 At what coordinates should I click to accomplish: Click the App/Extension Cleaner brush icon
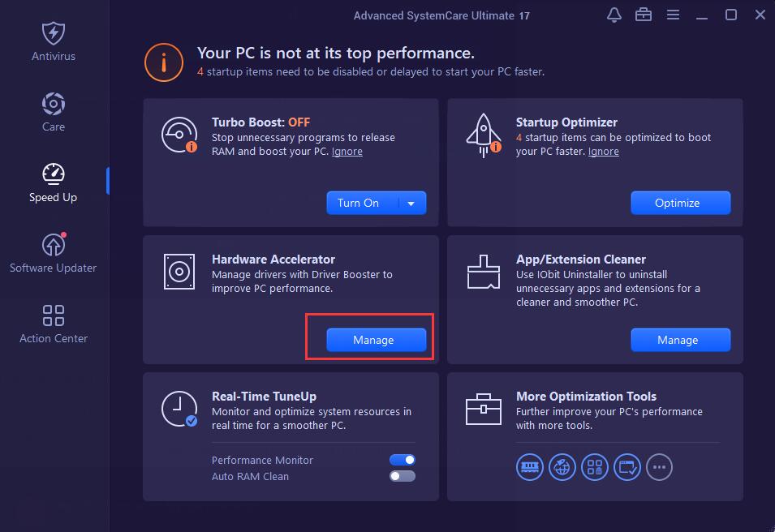pyautogui.click(x=484, y=272)
